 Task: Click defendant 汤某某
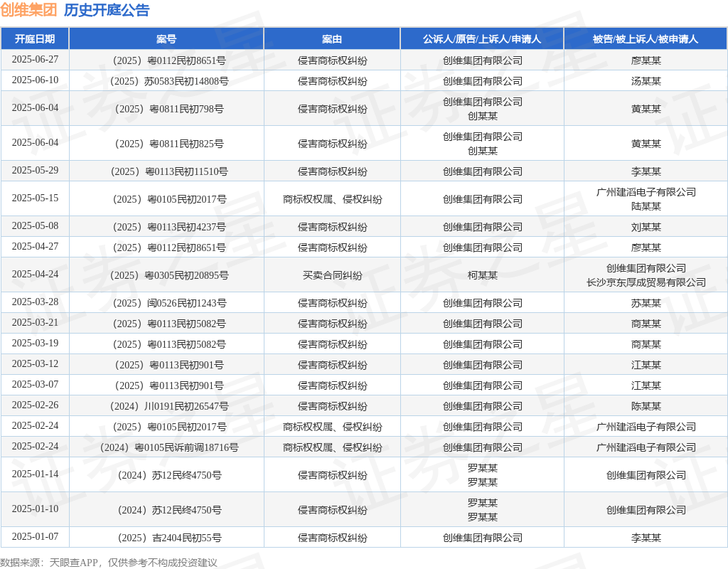point(646,81)
